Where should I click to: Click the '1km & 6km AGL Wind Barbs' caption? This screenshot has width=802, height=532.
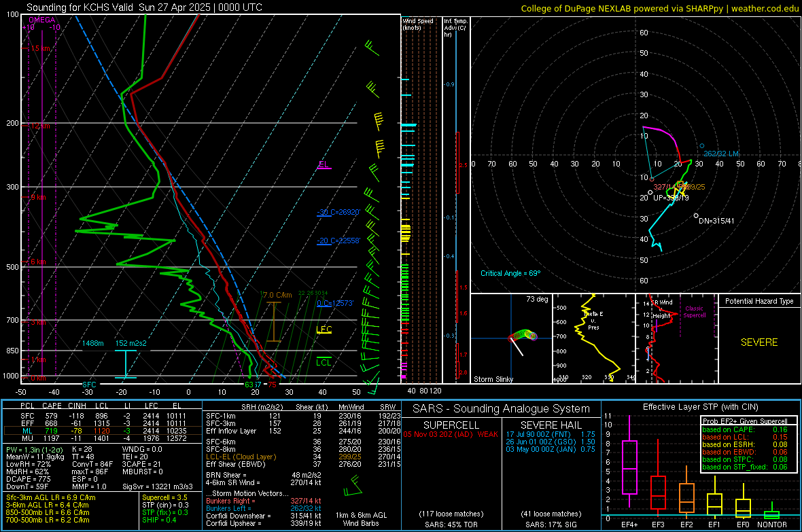(361, 519)
